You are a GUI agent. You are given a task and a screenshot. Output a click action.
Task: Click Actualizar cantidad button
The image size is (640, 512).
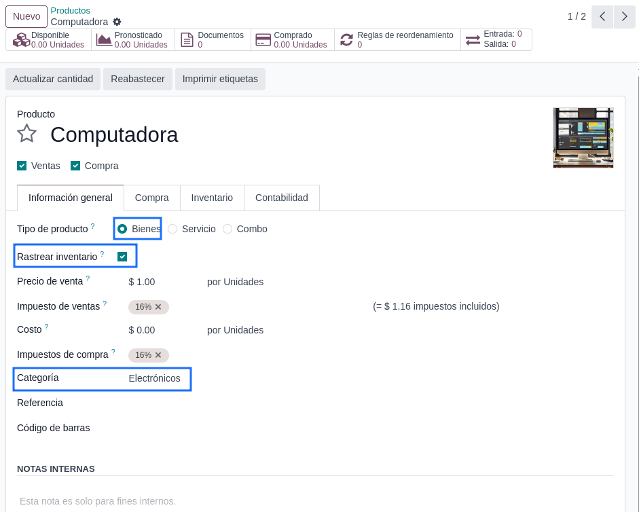coord(53,79)
